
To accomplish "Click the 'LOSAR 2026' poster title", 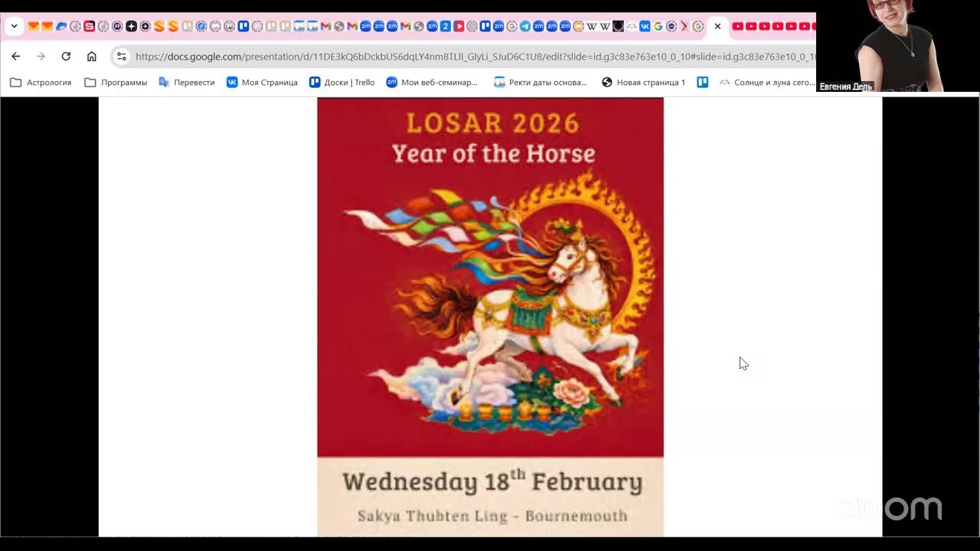I will pos(492,122).
